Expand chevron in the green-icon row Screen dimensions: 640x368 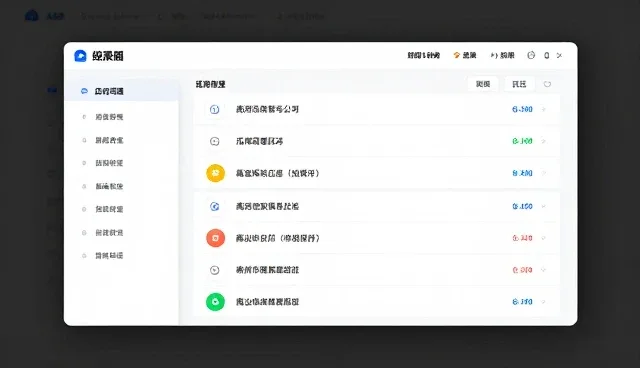pyautogui.click(x=544, y=302)
